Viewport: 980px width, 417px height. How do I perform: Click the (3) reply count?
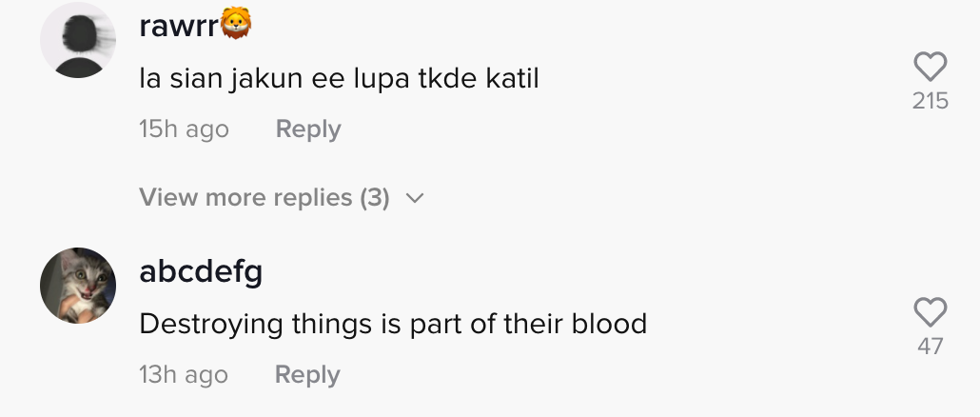point(375,198)
